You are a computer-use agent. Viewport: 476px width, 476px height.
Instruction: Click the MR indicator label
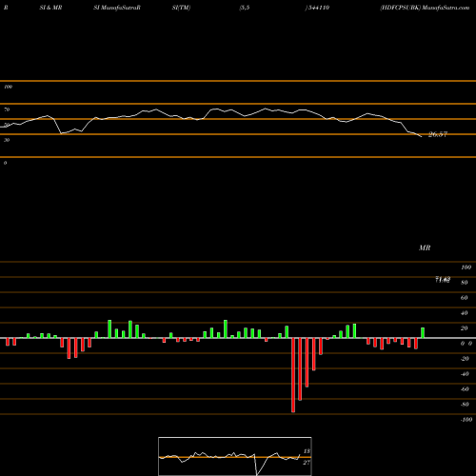(425, 248)
